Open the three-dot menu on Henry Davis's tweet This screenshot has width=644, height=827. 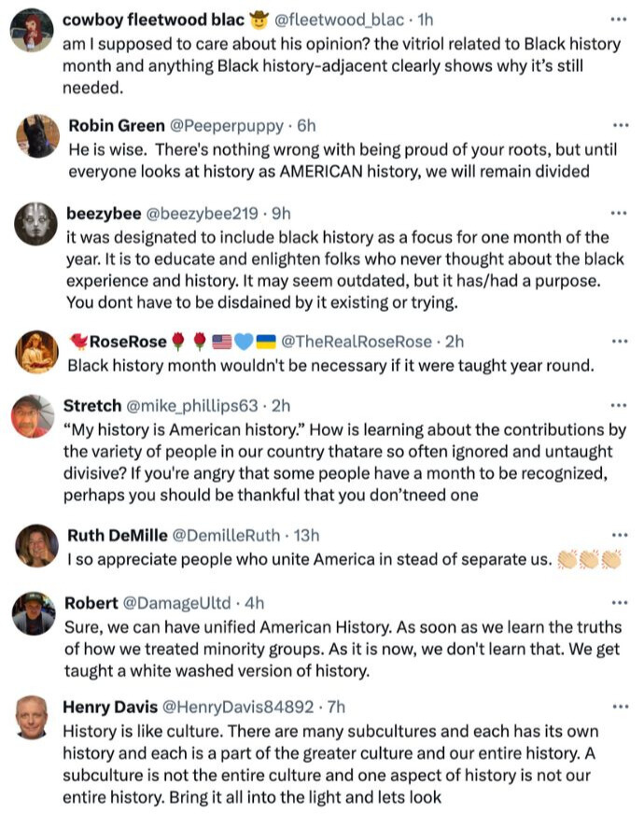620,707
